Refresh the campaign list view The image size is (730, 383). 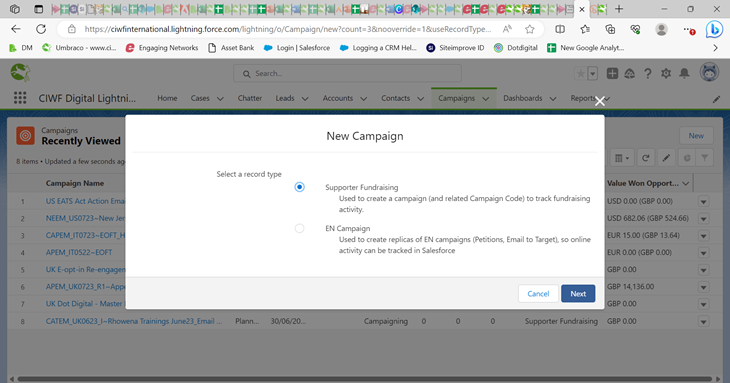point(645,158)
